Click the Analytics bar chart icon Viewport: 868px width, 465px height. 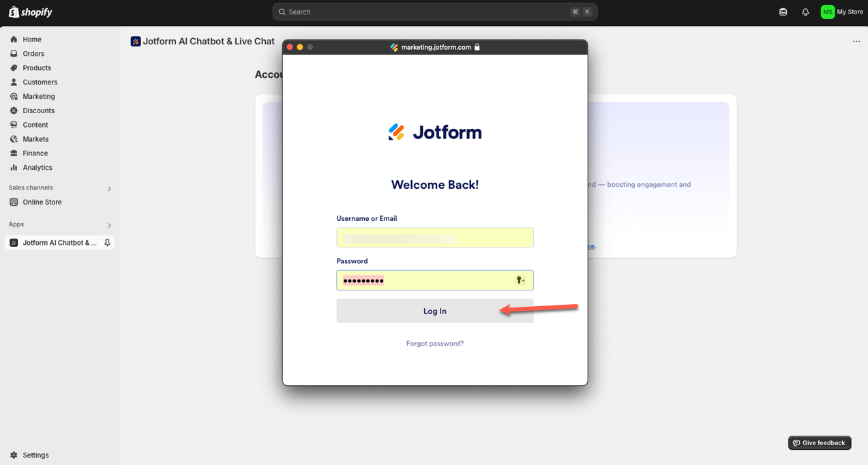14,168
